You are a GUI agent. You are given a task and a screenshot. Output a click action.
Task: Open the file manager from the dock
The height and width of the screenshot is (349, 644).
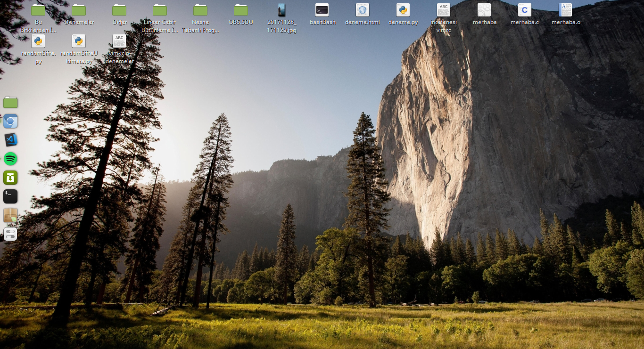click(10, 102)
